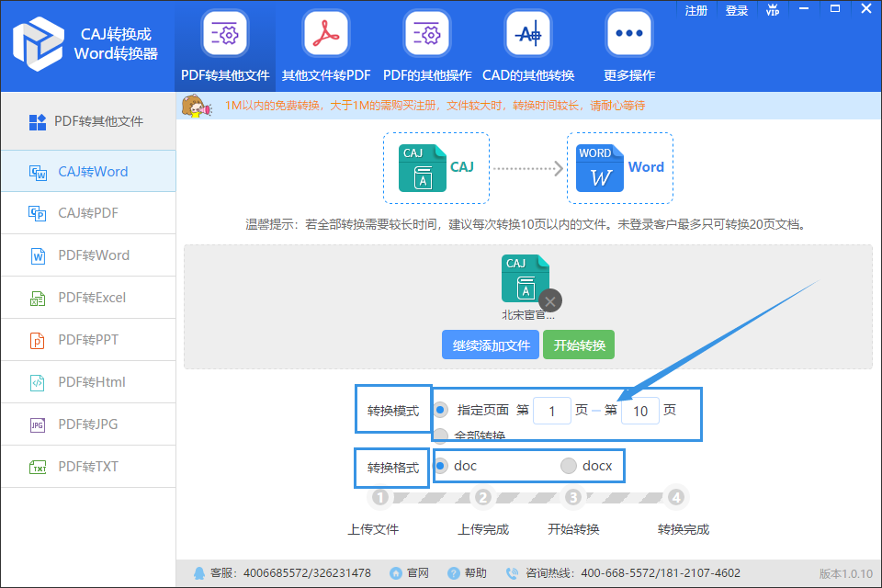Click the PDF转Word sidebar icon
Image resolution: width=882 pixels, height=588 pixels.
click(x=38, y=255)
